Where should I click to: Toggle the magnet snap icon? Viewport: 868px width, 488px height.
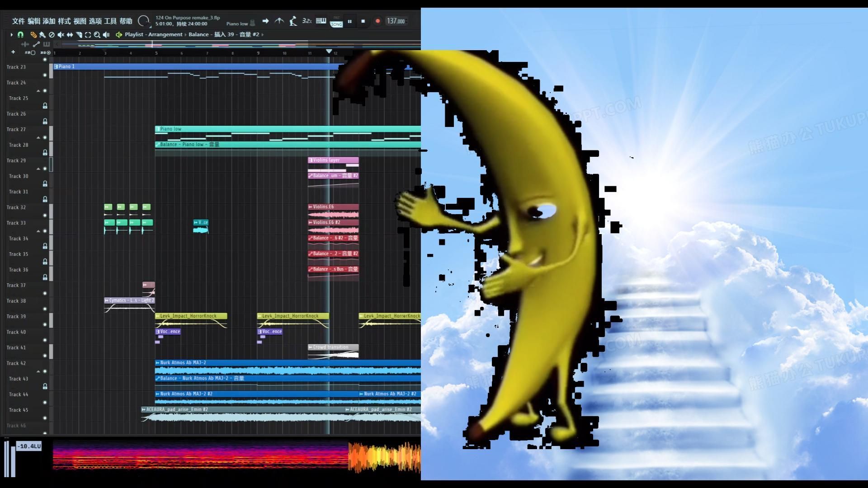pyautogui.click(x=20, y=34)
